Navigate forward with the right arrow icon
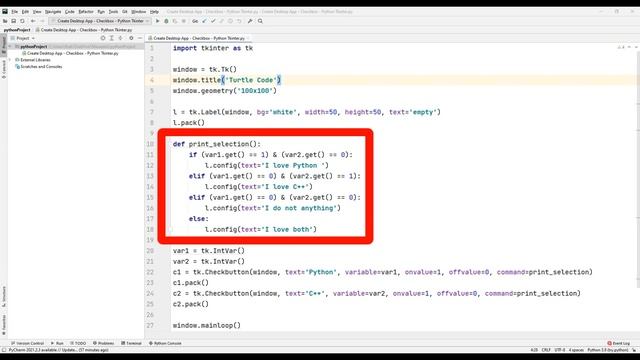 point(42,21)
